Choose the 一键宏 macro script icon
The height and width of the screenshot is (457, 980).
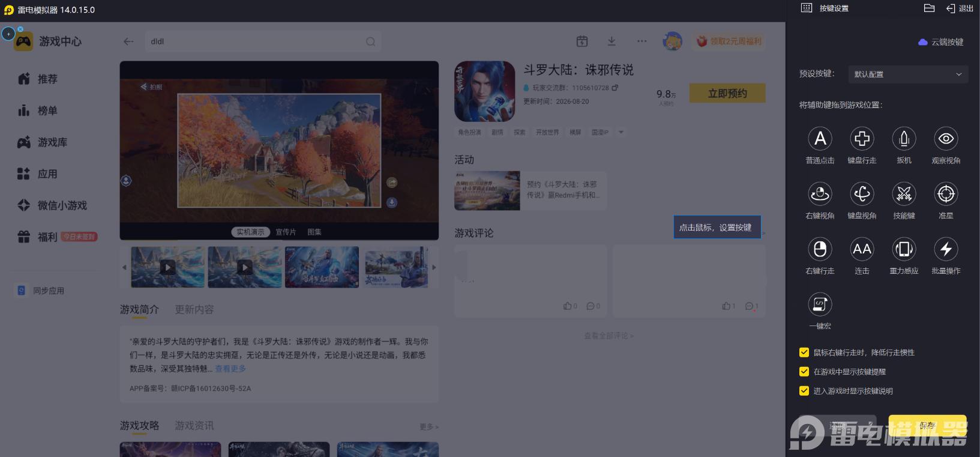(820, 304)
